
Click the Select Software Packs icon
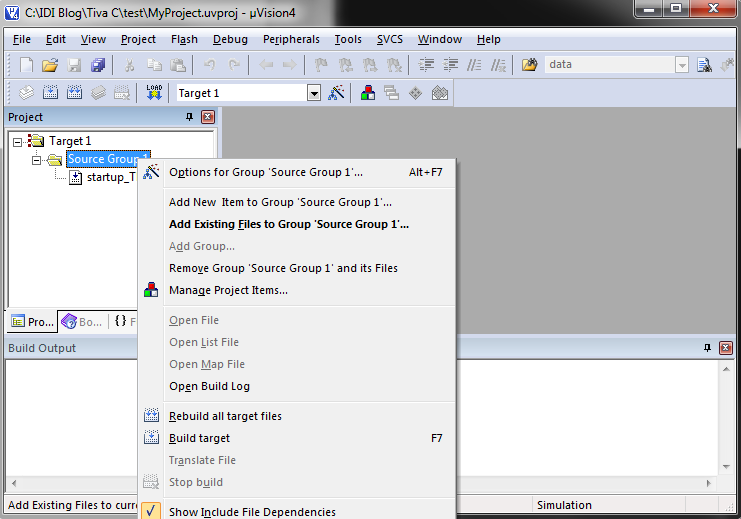(440, 93)
